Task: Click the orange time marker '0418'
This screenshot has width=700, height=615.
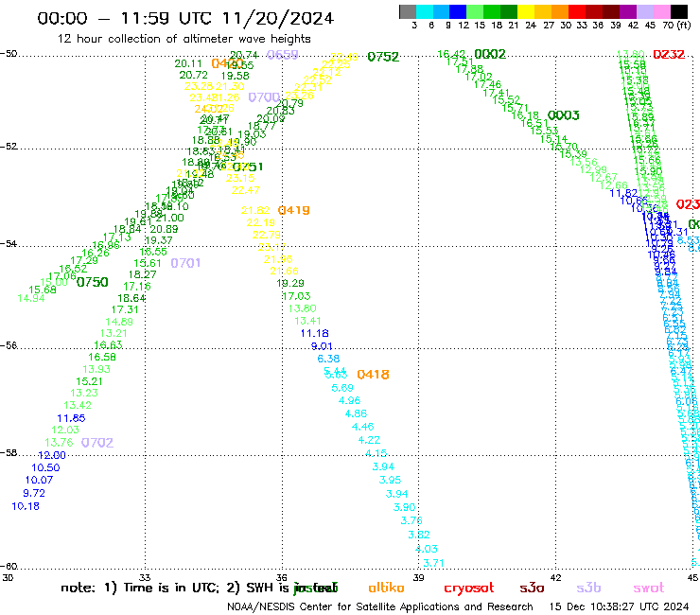Action: coord(373,375)
